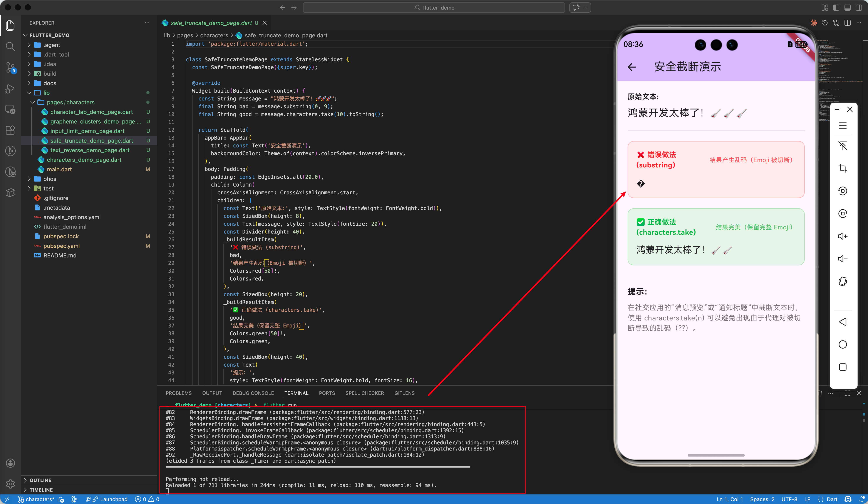Toggle maximized panel size
This screenshot has height=504, width=868.
847,393
